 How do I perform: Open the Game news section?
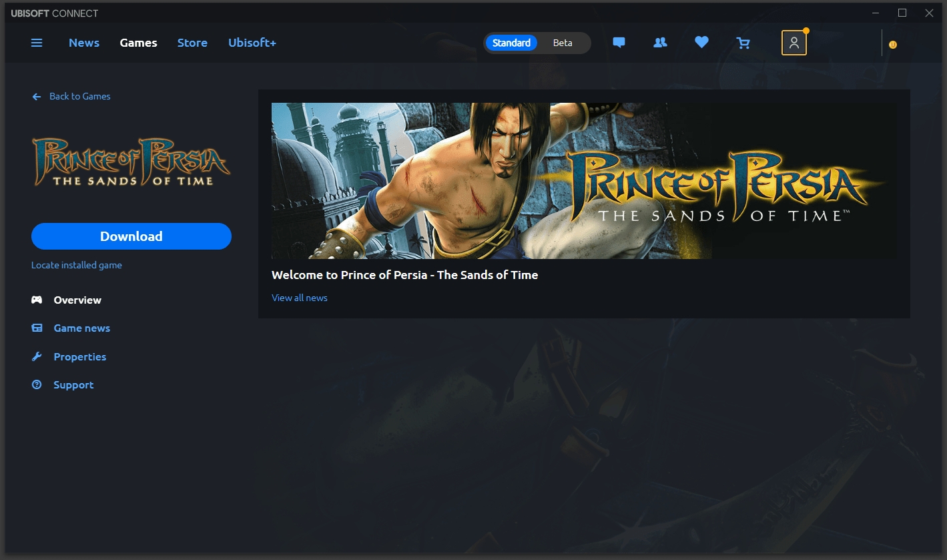(81, 328)
